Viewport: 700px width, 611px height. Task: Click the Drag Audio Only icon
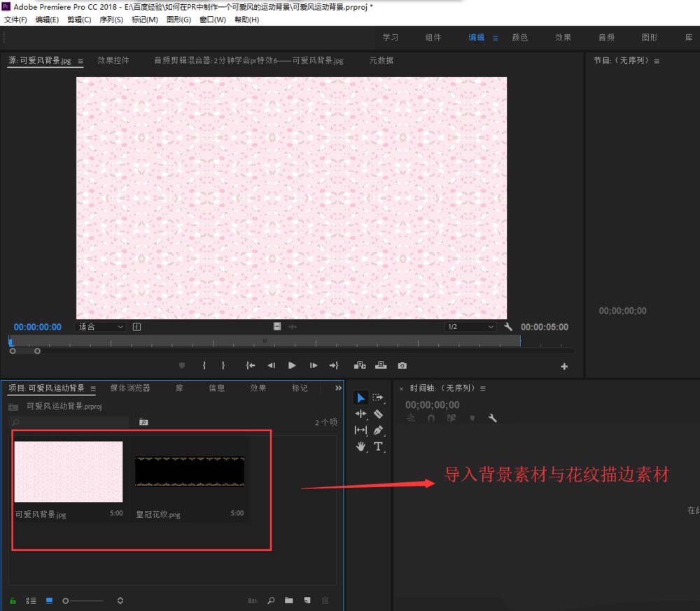tap(293, 327)
